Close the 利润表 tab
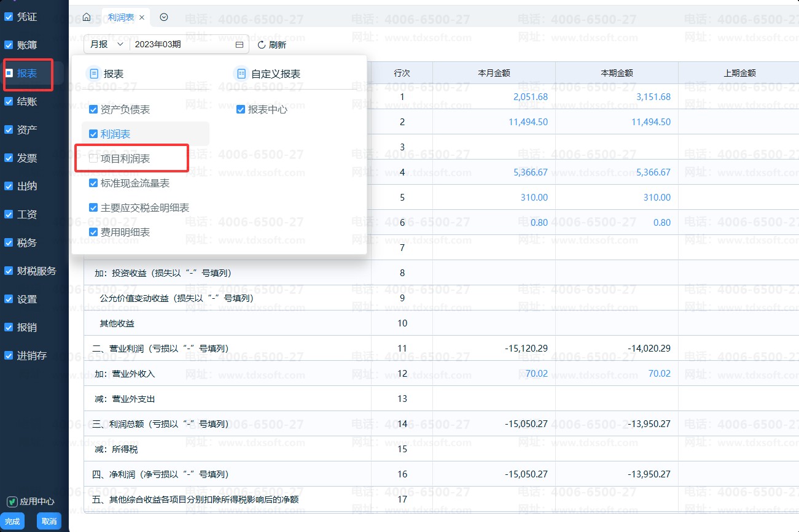 142,18
